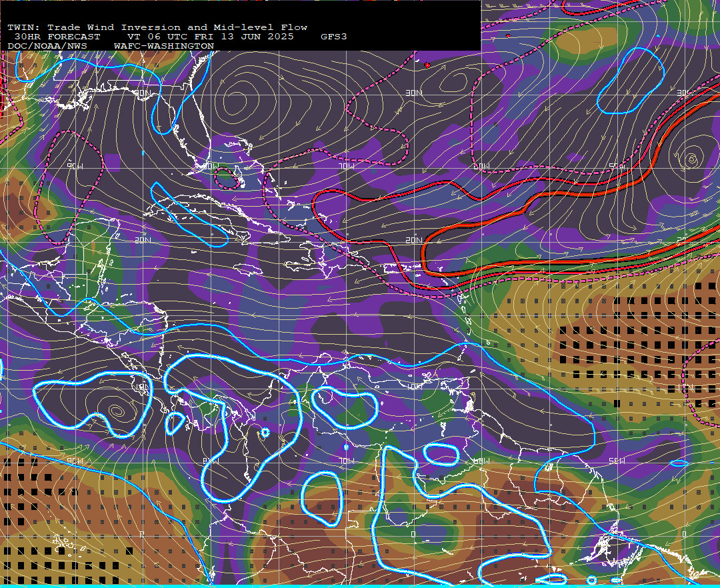Click the 90W label in the eastern Pacific
720x588 pixels.
(75, 461)
